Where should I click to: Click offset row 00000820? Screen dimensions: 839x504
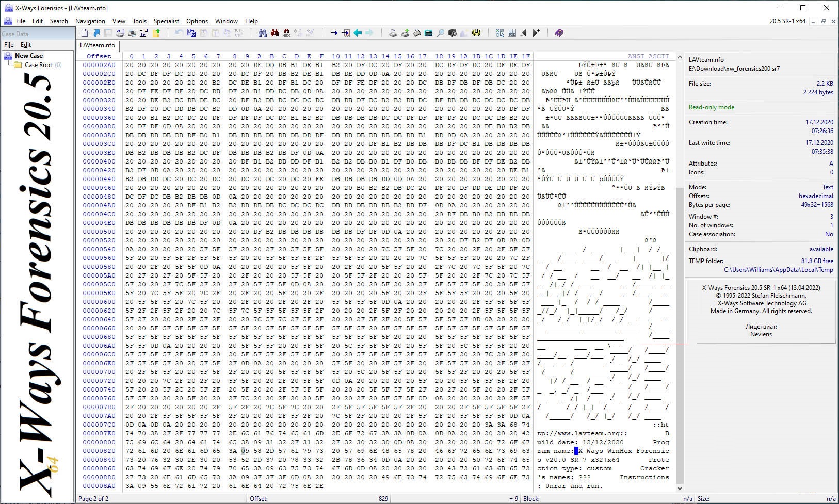pos(99,451)
